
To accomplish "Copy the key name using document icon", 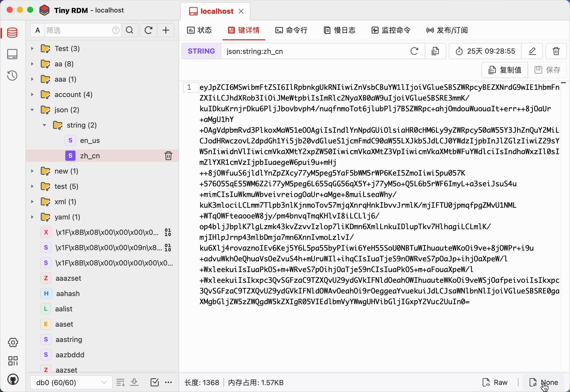I will (x=435, y=51).
